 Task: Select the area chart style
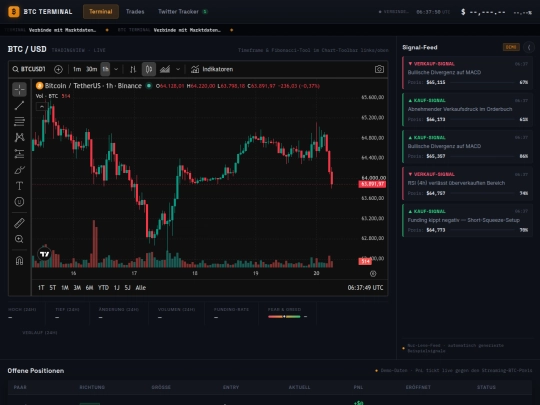click(165, 69)
